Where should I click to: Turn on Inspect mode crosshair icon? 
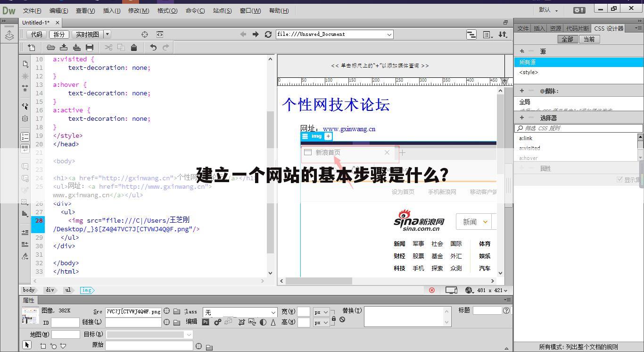pyautogui.click(x=145, y=34)
